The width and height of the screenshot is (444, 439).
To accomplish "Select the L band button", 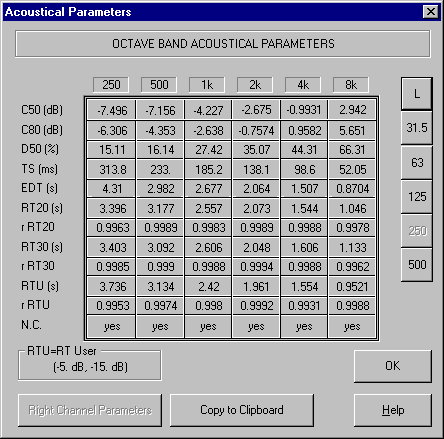I will 417,94.
